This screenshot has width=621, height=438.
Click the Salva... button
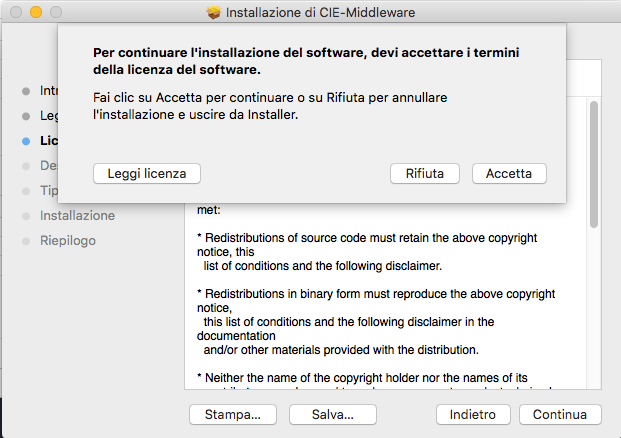click(x=333, y=414)
